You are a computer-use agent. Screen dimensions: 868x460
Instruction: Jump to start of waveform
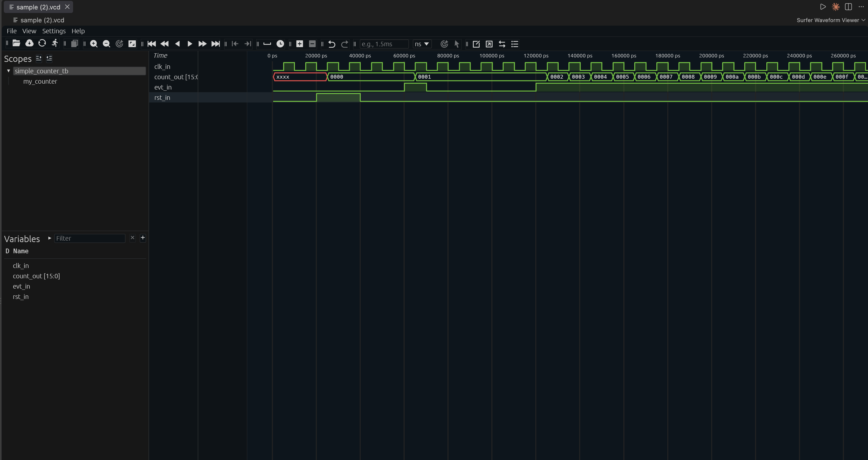pos(152,44)
